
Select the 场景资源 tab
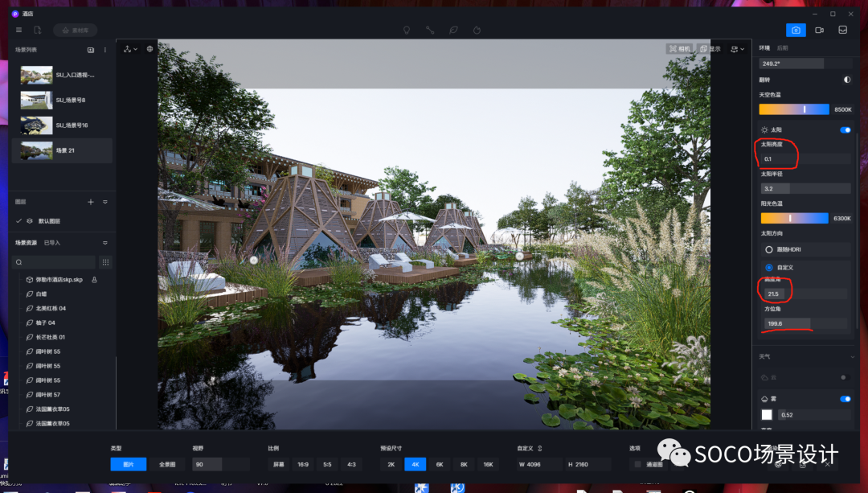click(x=26, y=243)
